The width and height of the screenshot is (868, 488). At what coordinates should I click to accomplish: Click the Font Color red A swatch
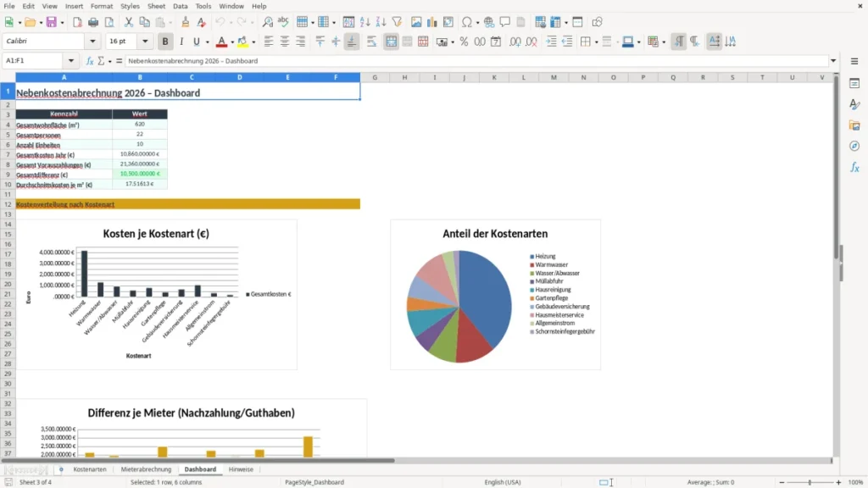[x=221, y=42]
